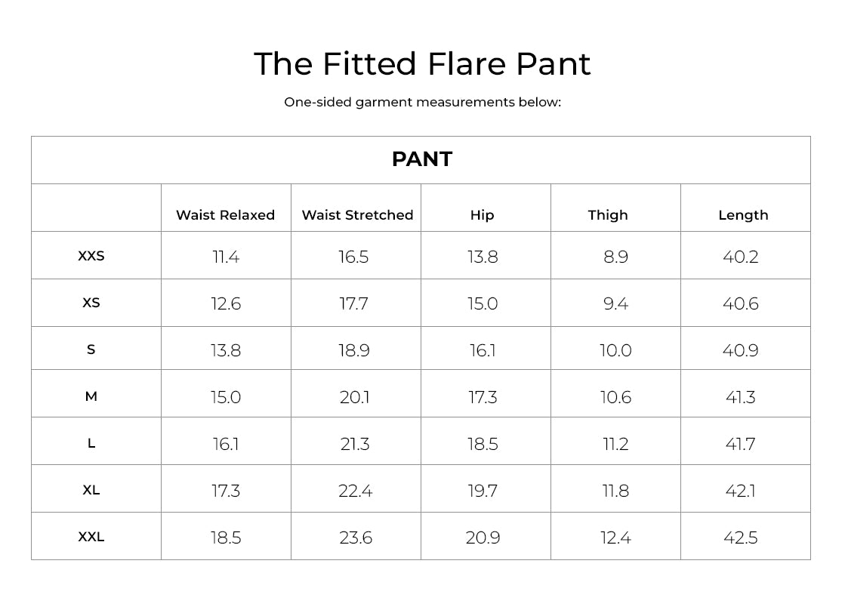
Task: Click the XS waist stretched value 17.7
Action: 353,303
